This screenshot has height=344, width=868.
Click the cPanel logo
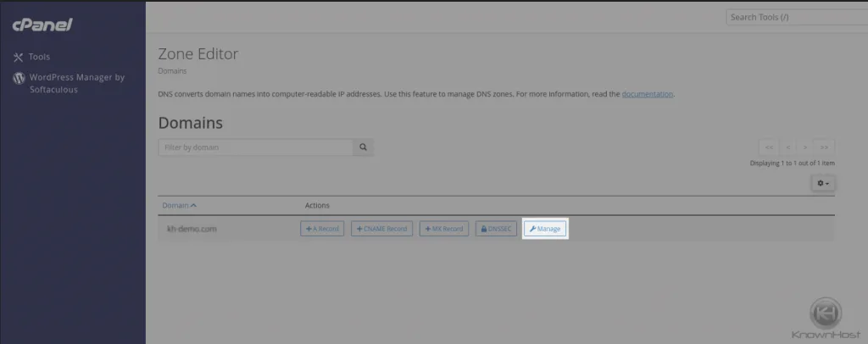pyautogui.click(x=42, y=25)
